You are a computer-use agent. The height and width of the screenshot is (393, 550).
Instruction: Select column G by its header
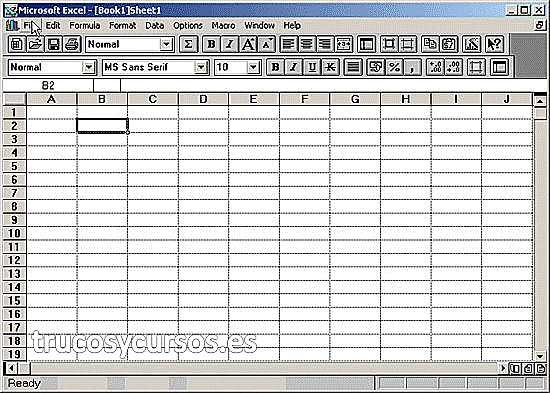(355, 99)
